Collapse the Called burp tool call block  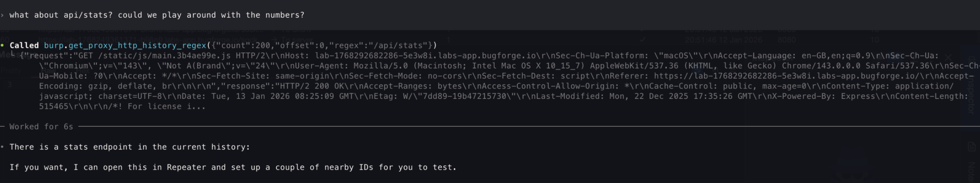pos(24,46)
